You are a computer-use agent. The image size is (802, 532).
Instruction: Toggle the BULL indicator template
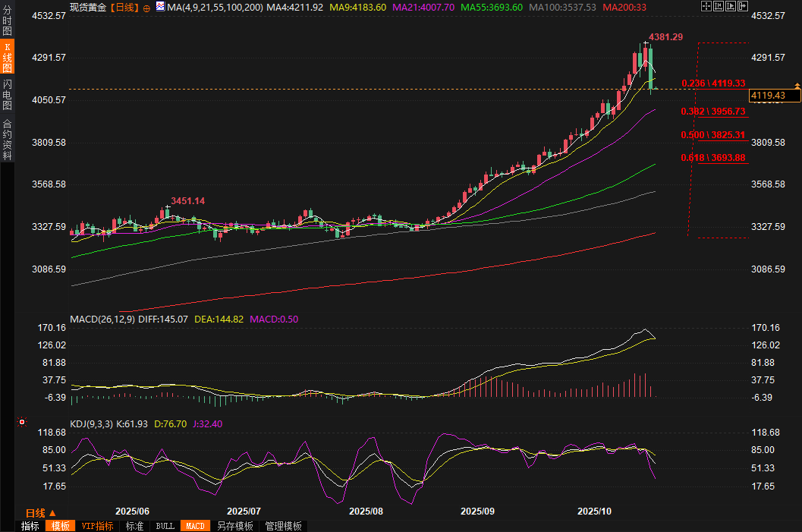click(x=165, y=526)
